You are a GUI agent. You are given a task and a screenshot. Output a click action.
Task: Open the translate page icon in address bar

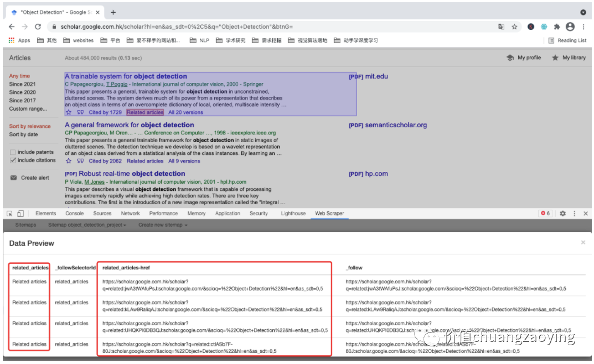click(x=501, y=27)
